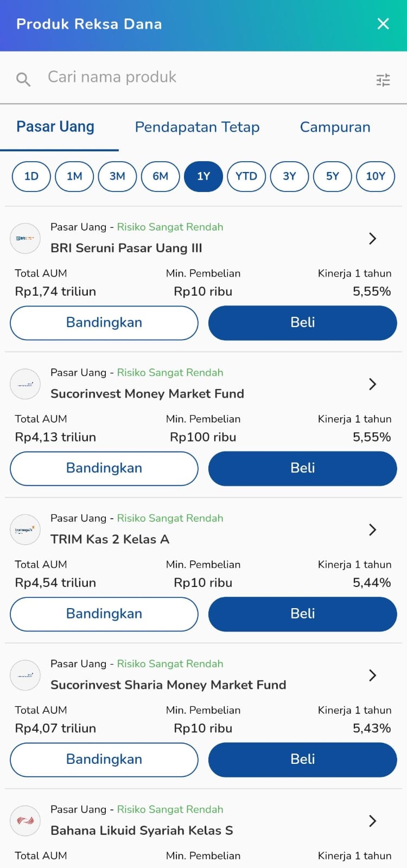Select the 3Y period filter
The image size is (407, 868).
pos(289,176)
